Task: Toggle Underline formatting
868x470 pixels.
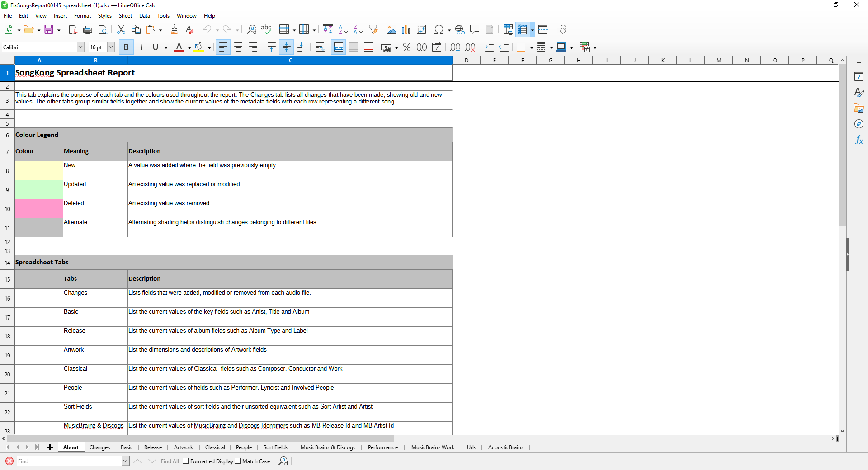Action: pos(156,47)
